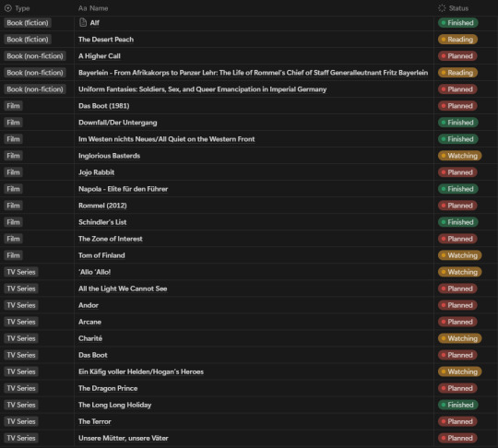This screenshot has width=498, height=448.
Task: Open A Higher Call entry
Action: [100, 56]
